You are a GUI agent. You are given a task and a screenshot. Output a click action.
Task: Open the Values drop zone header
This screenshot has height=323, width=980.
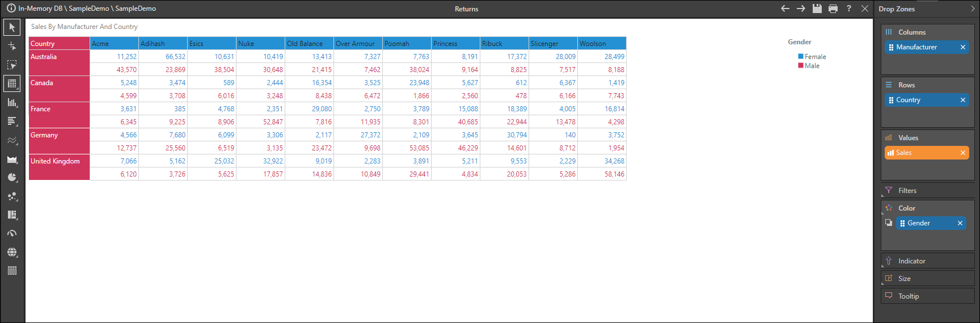(927, 138)
